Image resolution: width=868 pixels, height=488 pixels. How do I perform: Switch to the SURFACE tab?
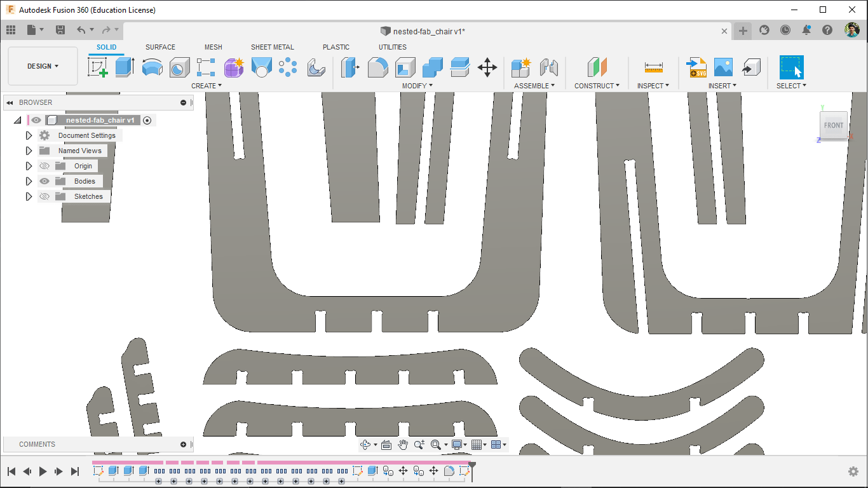point(160,47)
